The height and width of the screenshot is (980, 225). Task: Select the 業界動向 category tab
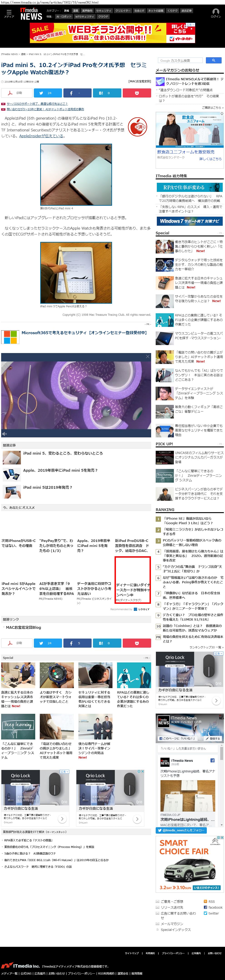pyautogui.click(x=87, y=11)
